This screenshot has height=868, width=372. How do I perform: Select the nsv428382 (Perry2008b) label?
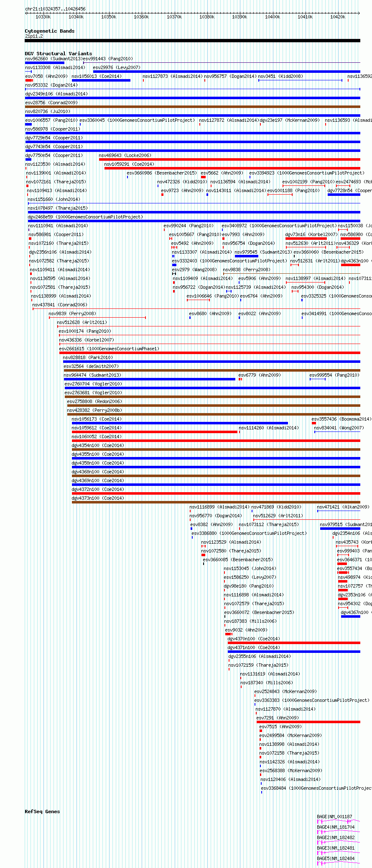pyautogui.click(x=94, y=411)
